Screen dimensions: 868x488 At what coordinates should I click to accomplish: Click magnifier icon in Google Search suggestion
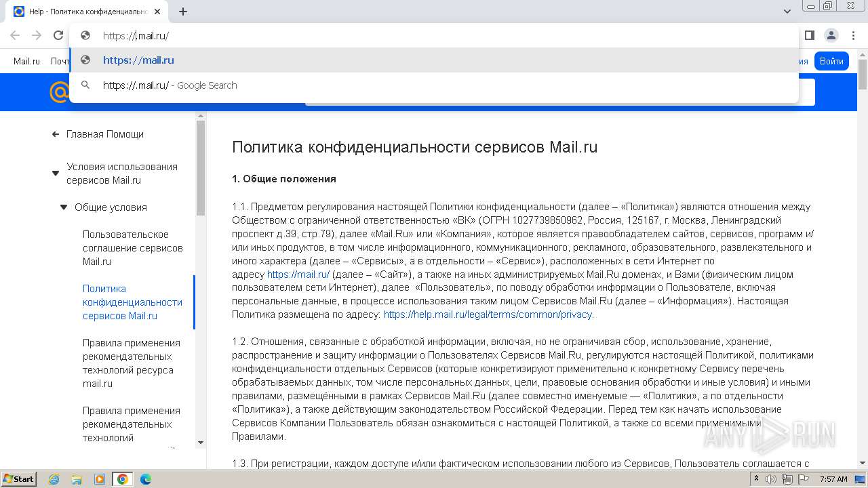[x=85, y=85]
